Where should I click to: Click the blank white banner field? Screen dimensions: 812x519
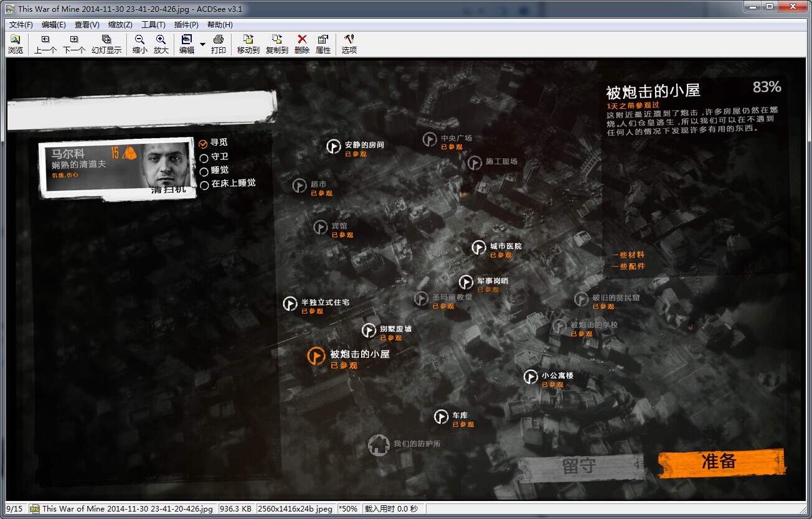(141, 110)
